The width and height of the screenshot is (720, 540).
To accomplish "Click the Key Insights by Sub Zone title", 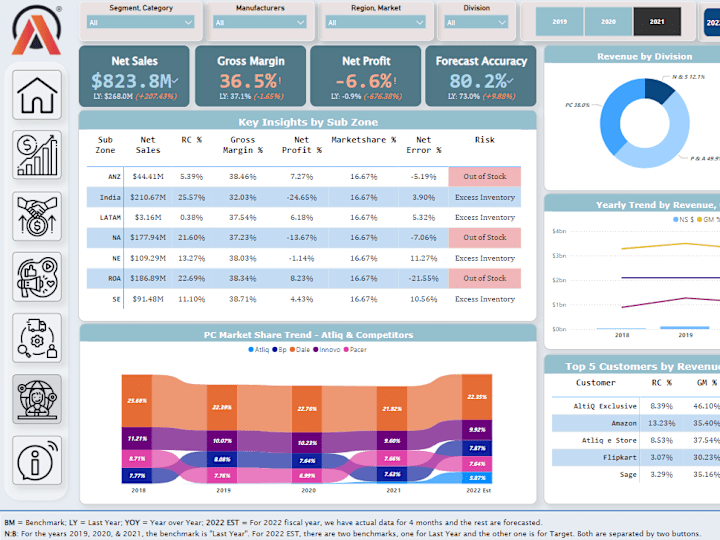I will [308, 122].
